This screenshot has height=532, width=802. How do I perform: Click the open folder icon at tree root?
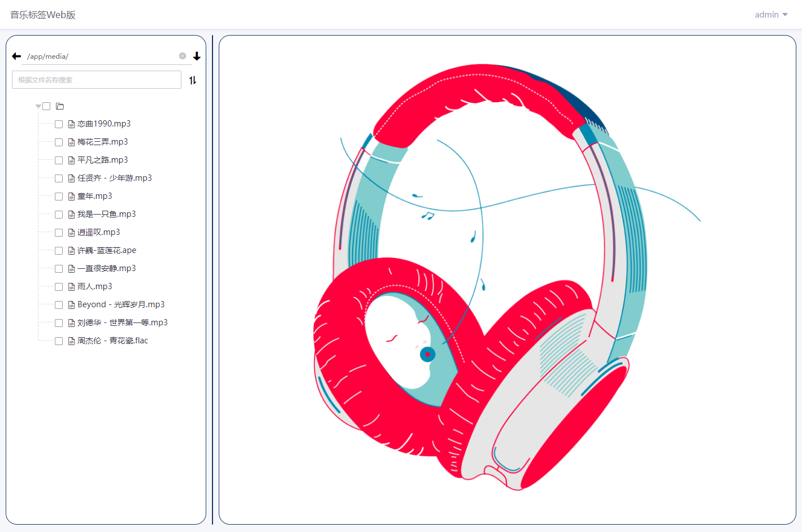click(x=60, y=106)
